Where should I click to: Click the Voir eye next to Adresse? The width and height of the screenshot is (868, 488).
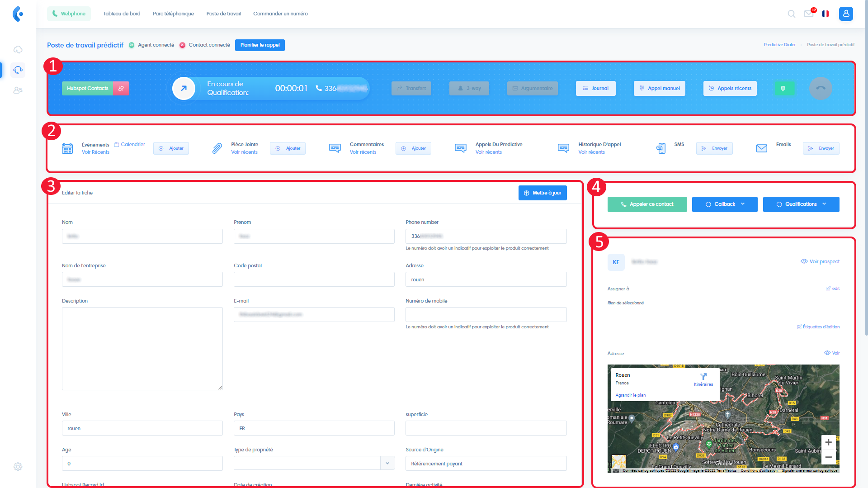coord(831,353)
